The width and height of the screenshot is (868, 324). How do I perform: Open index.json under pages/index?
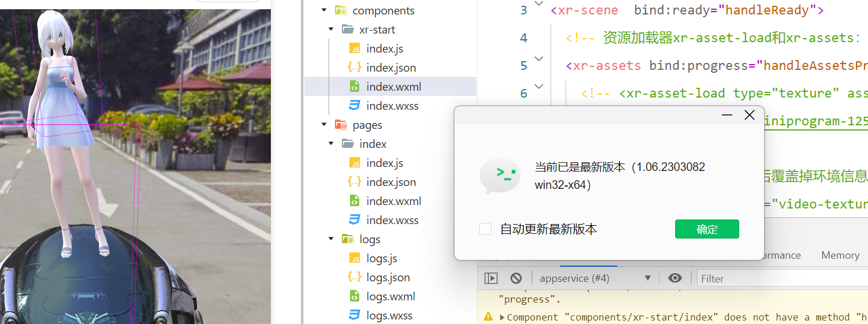point(390,182)
